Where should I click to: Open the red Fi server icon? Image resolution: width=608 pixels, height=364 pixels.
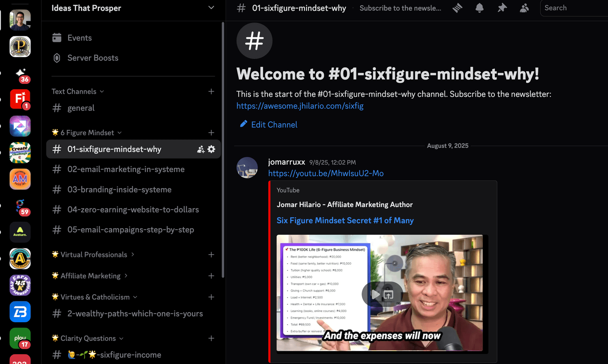point(20,99)
